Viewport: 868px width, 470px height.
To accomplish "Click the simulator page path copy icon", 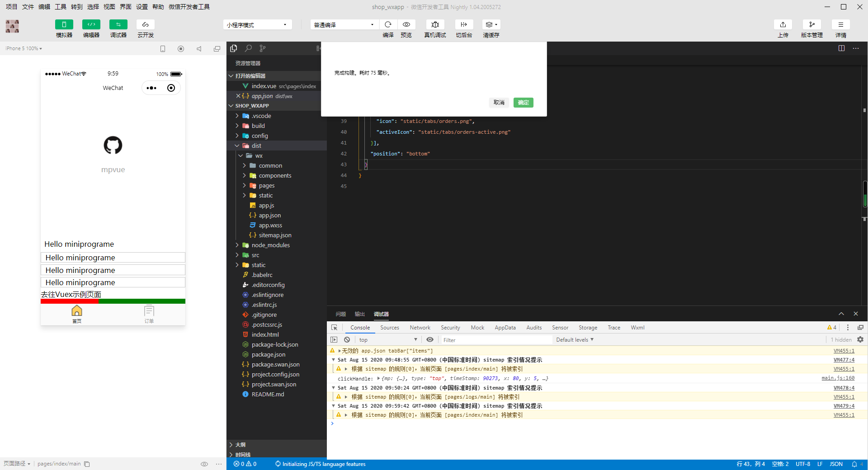I will [87, 464].
